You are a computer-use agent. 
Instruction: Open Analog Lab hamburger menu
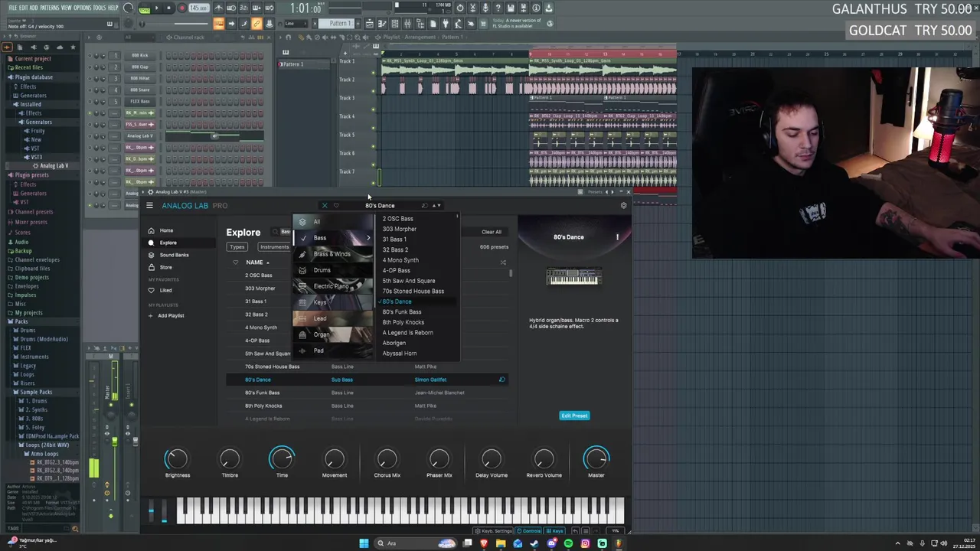point(149,205)
